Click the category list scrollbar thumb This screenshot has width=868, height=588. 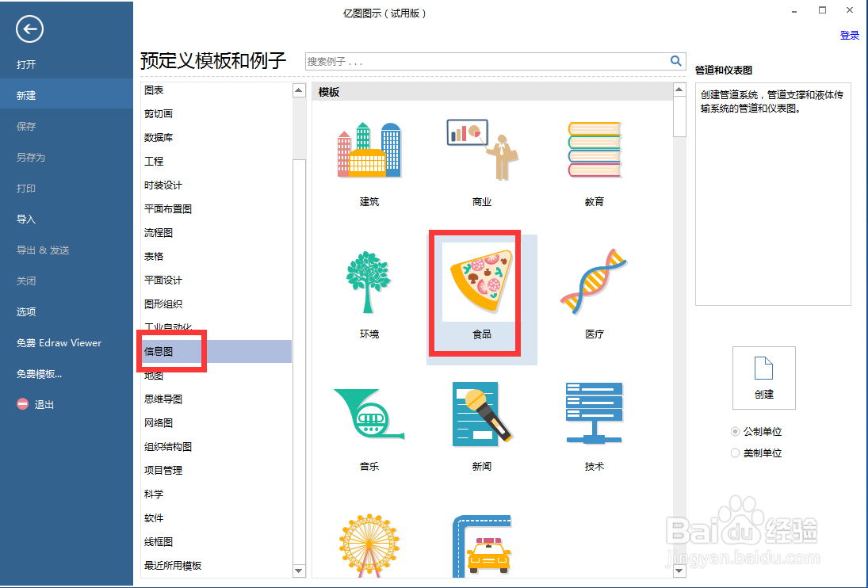pyautogui.click(x=299, y=361)
